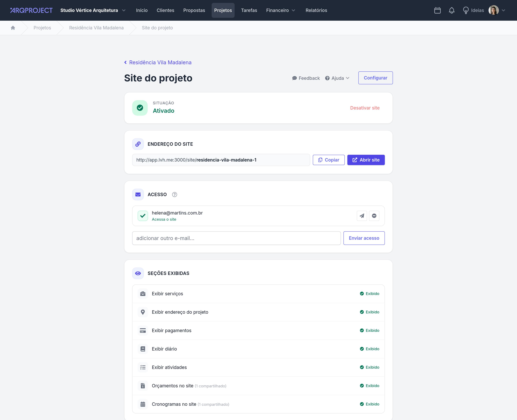Image resolution: width=517 pixels, height=420 pixels.
Task: Click Projetos breadcrumb
Action: click(42, 28)
